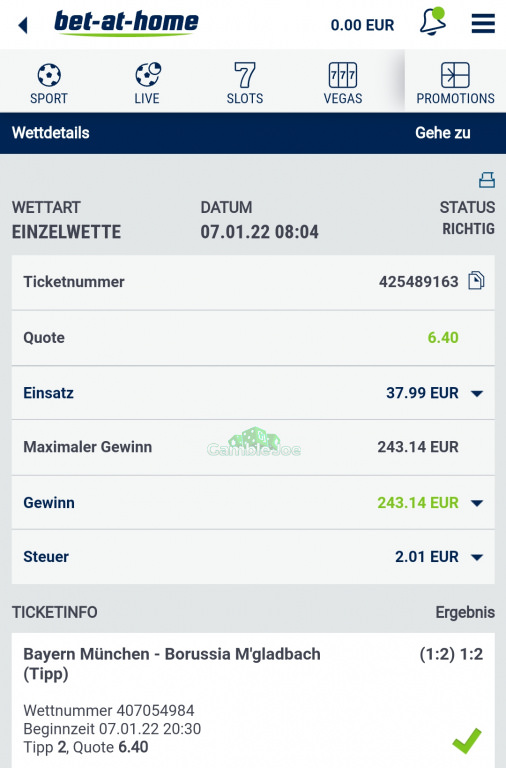Click the bet-at-home logo
Screen dimensions: 506x768
coord(126,23)
